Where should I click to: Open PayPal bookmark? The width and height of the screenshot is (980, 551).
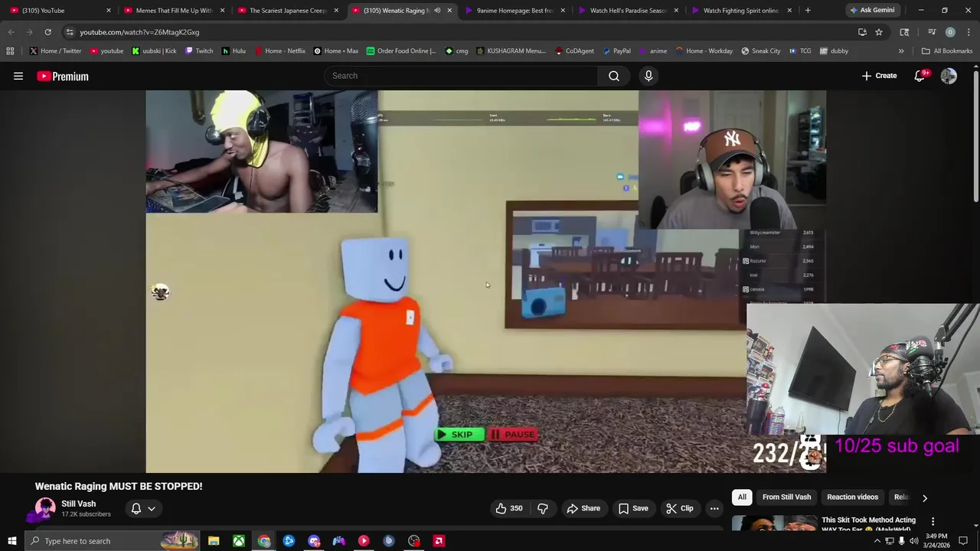tap(616, 51)
